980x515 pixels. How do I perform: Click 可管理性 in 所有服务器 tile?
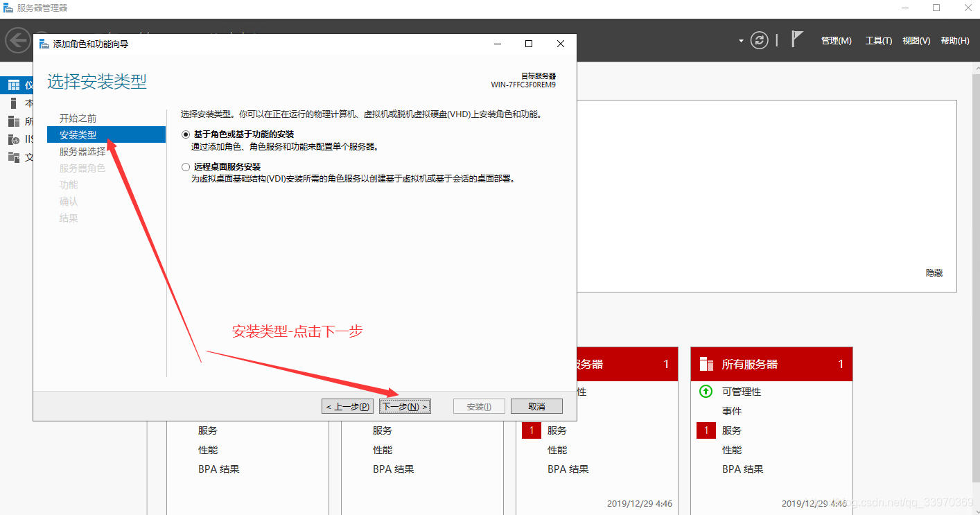point(742,392)
